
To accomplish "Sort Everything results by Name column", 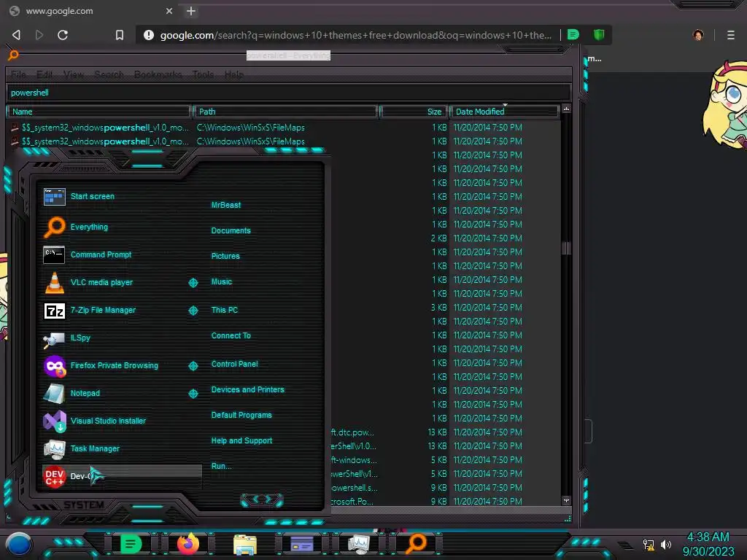I will (98, 112).
